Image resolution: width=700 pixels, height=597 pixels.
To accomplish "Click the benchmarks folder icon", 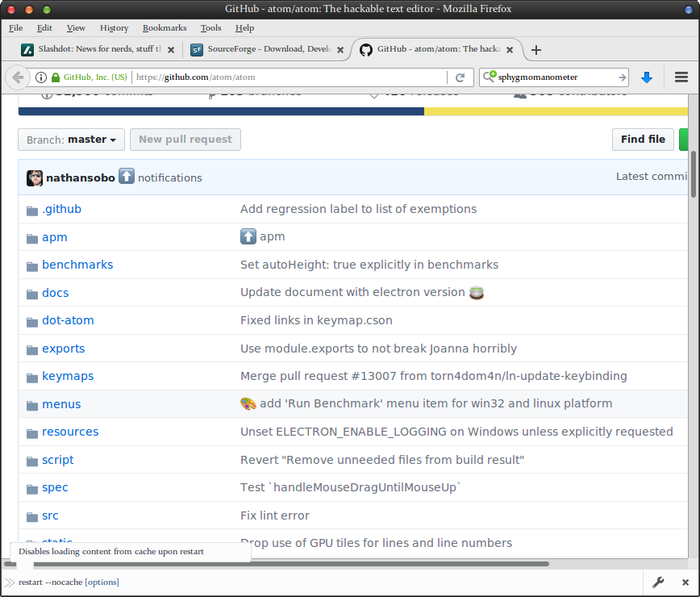I will (31, 266).
